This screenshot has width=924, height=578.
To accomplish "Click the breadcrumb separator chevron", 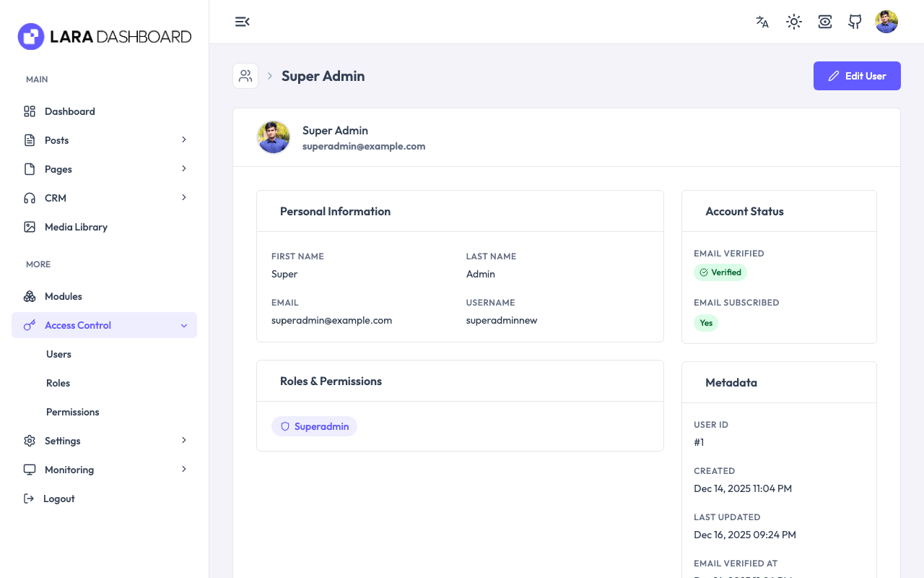I will (270, 76).
